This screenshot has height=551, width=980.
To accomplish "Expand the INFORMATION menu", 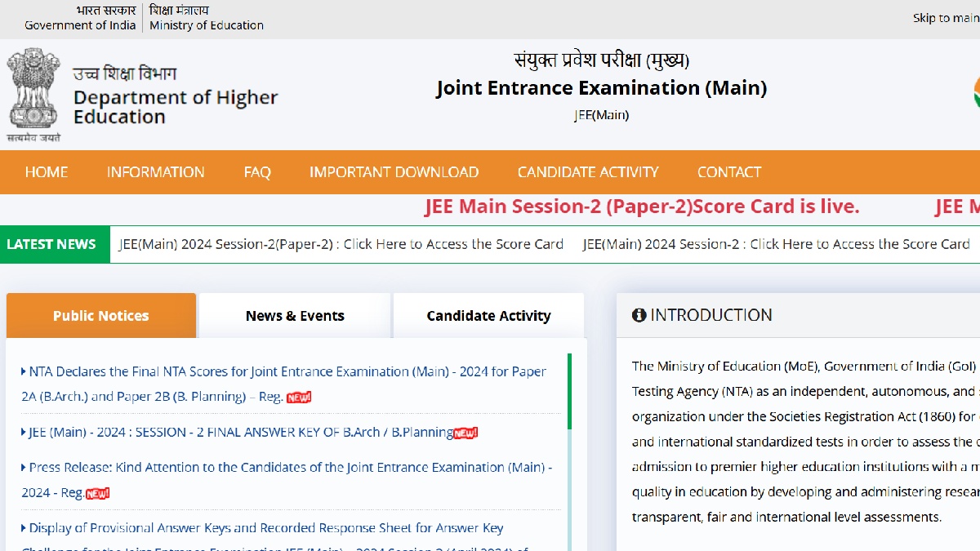I will 155,172.
